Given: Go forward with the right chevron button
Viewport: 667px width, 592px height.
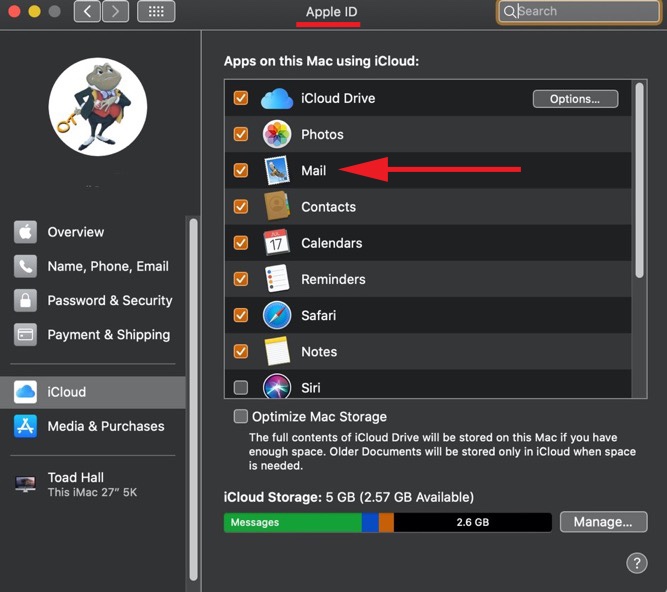Looking at the screenshot, I should (115, 11).
